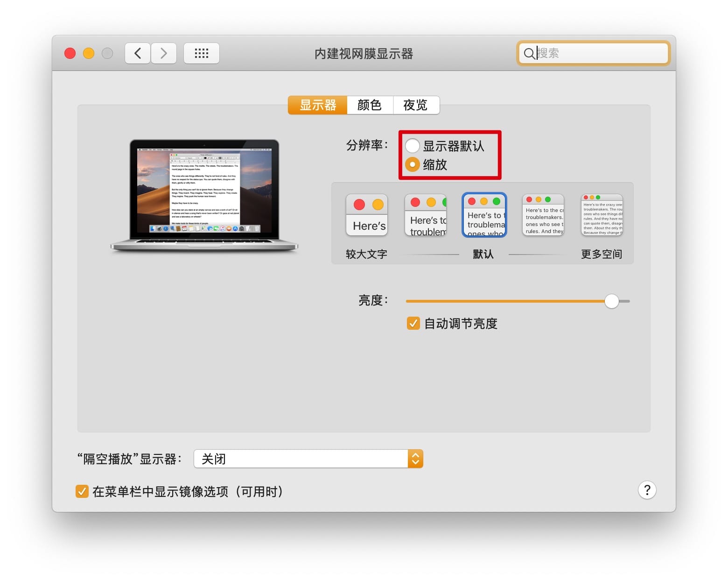
Task: Open help with the question mark button
Action: point(647,490)
